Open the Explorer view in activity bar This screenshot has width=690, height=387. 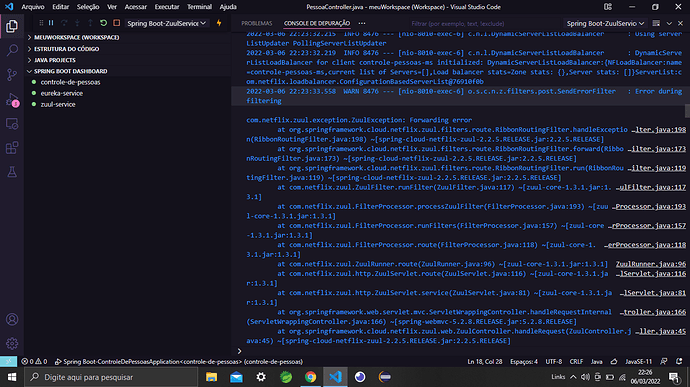(x=12, y=26)
